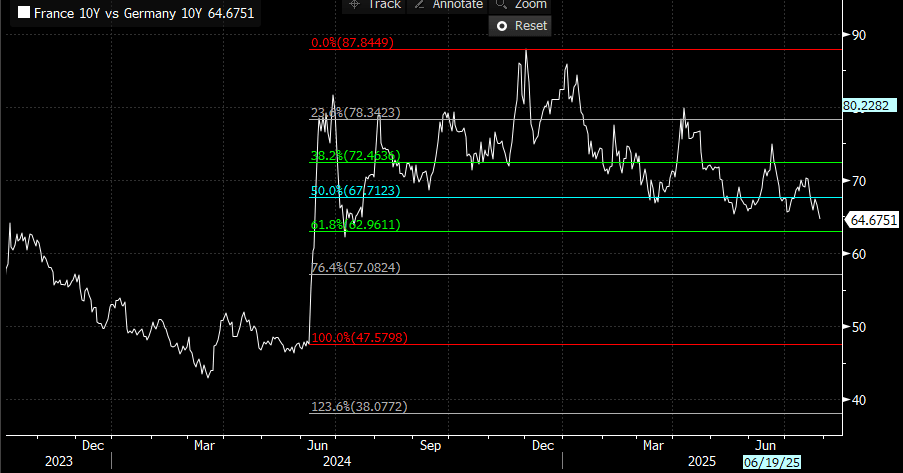
Task: Click the white legend square for France 10Y
Action: (24, 13)
